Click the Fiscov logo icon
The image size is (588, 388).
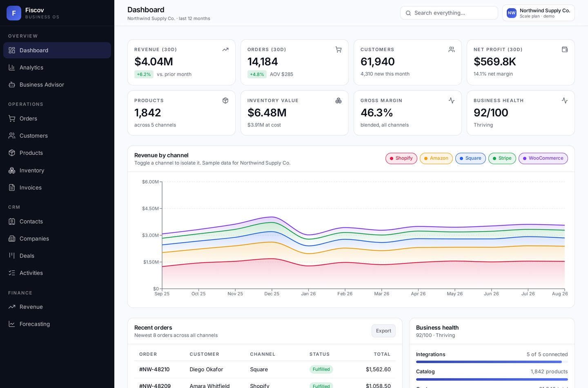click(14, 13)
